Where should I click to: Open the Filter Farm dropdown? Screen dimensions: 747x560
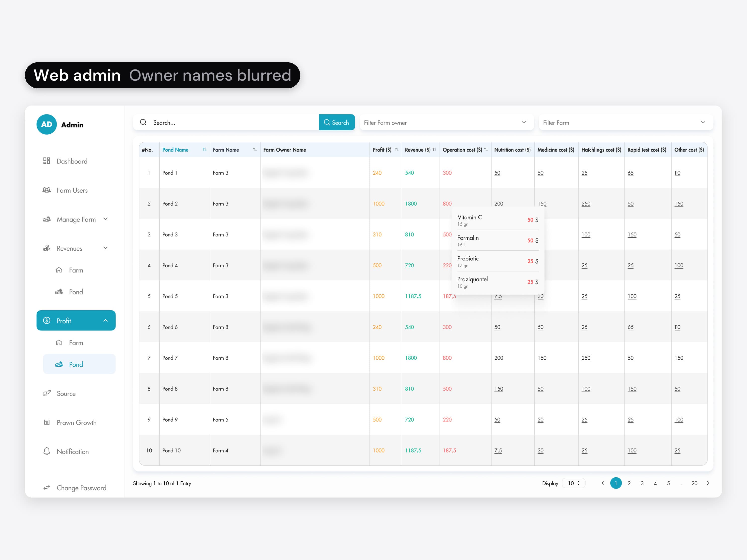click(x=626, y=122)
